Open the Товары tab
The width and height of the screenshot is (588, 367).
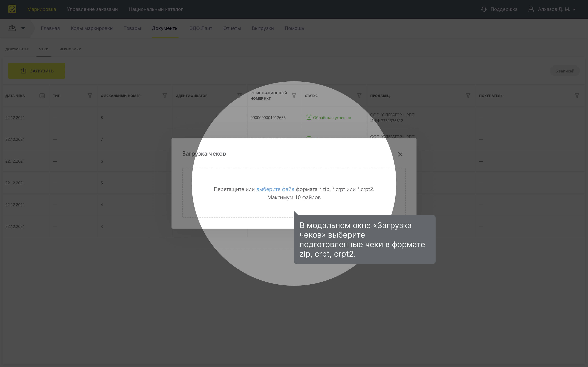(132, 28)
